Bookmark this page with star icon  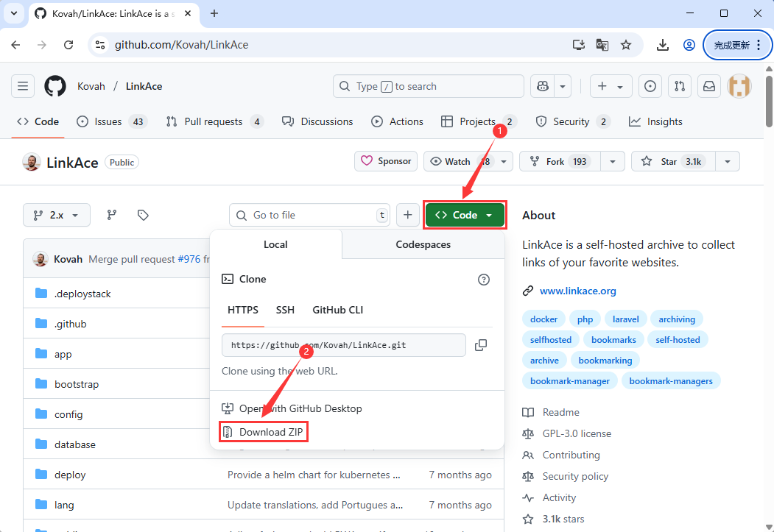(626, 45)
